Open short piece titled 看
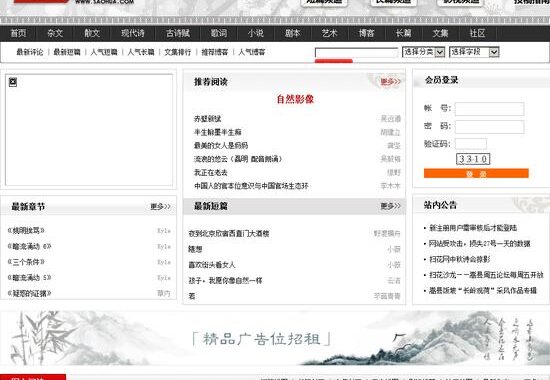The width and height of the screenshot is (550, 380). point(192,296)
